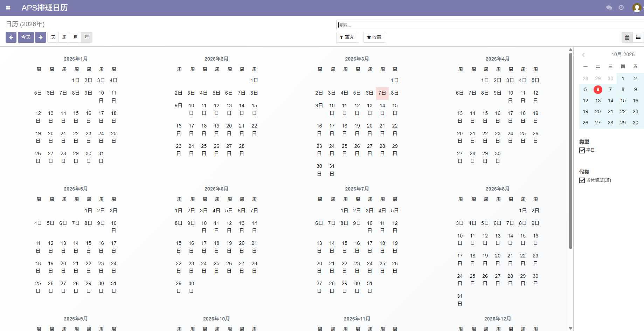644x331 pixels.
Task: Open the activities clock icon
Action: point(621,8)
